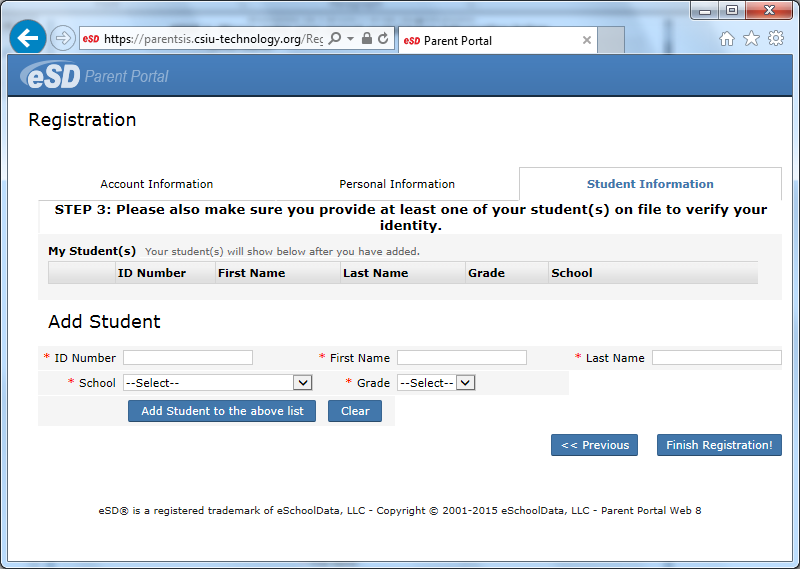Click the ID Number input field
800x569 pixels.
pos(188,357)
